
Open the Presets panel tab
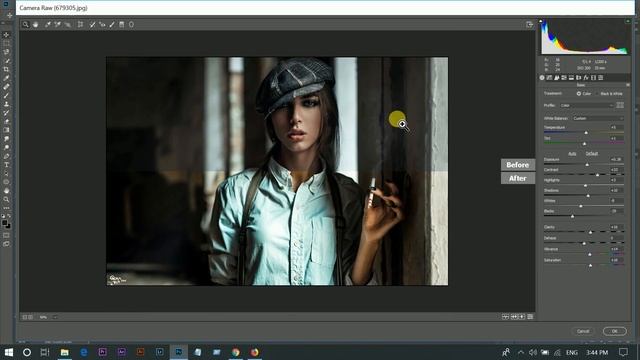tap(600, 78)
